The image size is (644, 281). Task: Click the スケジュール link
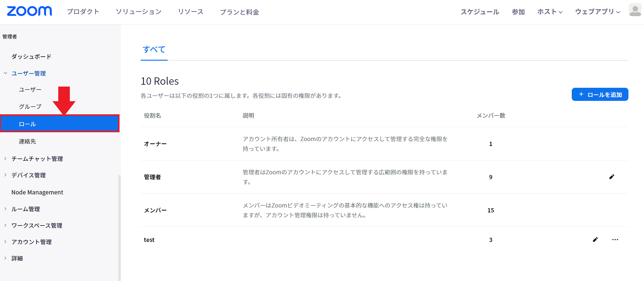click(x=480, y=12)
